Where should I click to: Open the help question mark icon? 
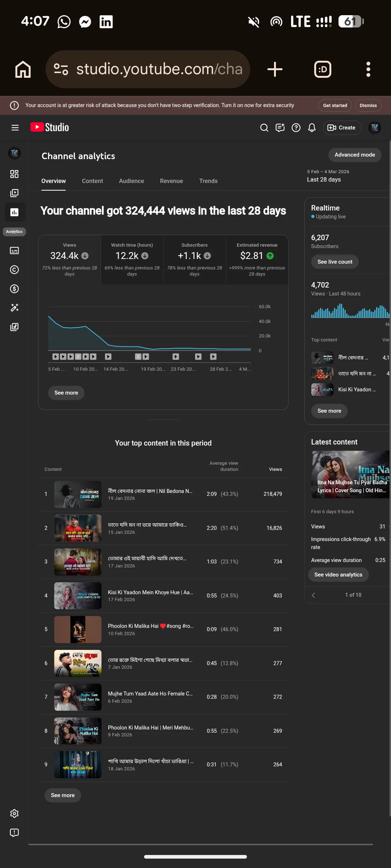[296, 128]
